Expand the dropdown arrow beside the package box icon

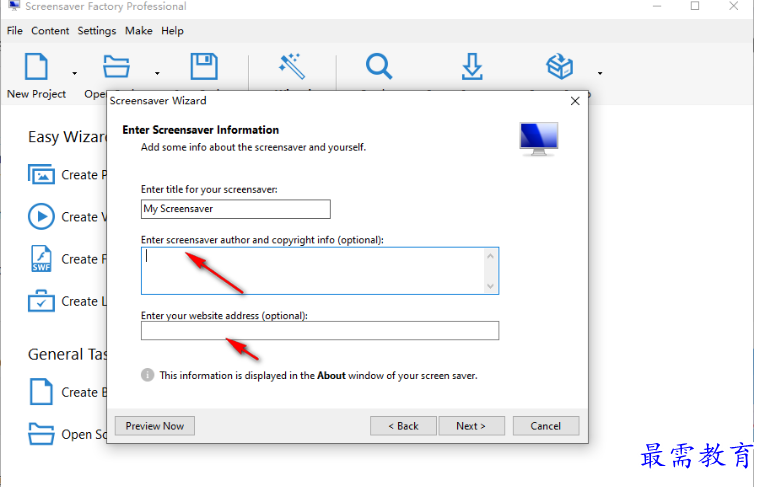[x=600, y=73]
